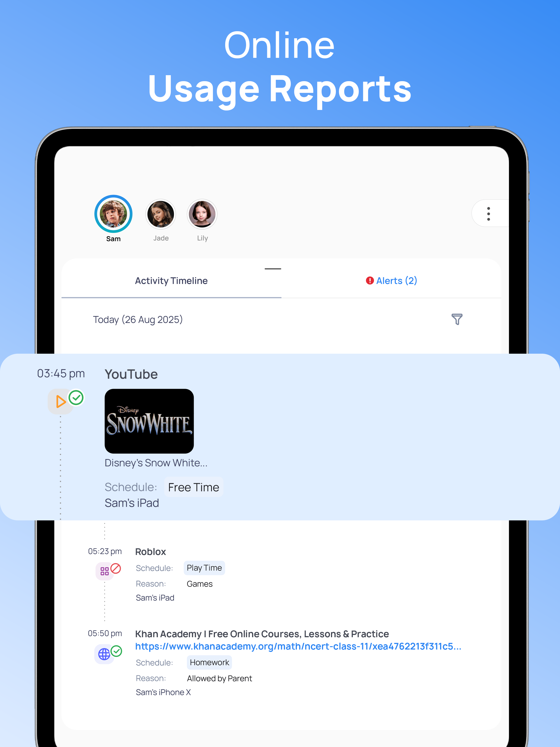Click the Roblox entry title
This screenshot has height=747, width=560.
click(x=151, y=552)
